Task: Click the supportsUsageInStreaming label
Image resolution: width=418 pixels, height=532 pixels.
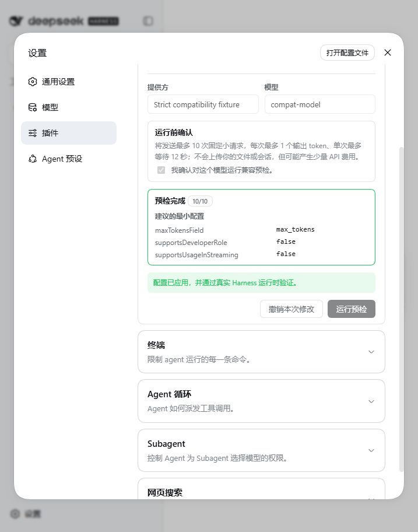Action: (x=196, y=255)
